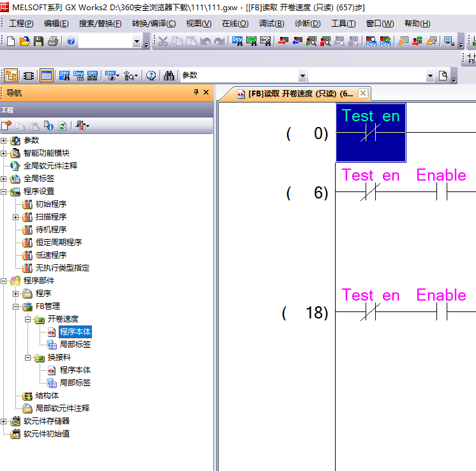476x471 pixels.
Task: Collapse the FB管理 tree node
Action: (x=16, y=306)
